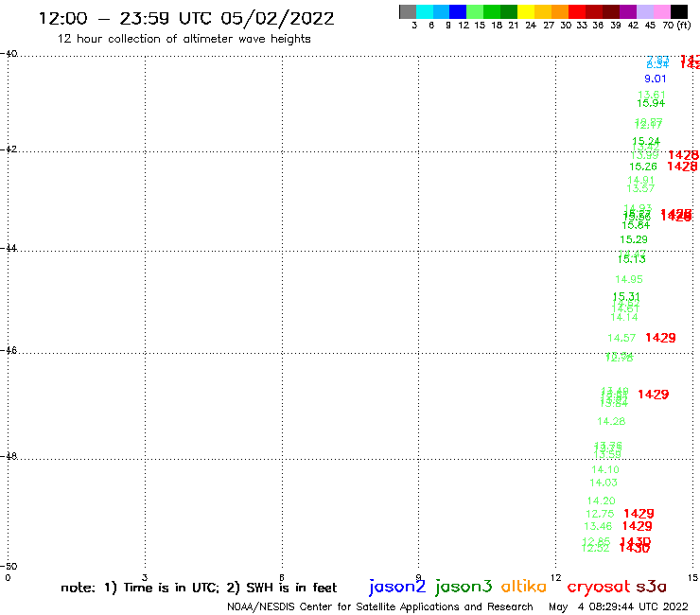Select the dark blue legend swatch
Image resolution: width=700 pixels, height=615 pixels.
458,12
